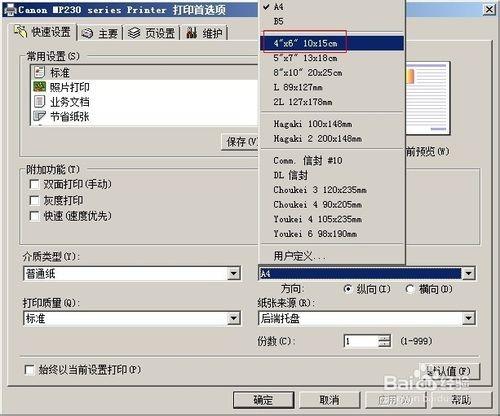Select Landscape (横向) orientation radio button
The width and height of the screenshot is (500, 416).
coord(410,289)
